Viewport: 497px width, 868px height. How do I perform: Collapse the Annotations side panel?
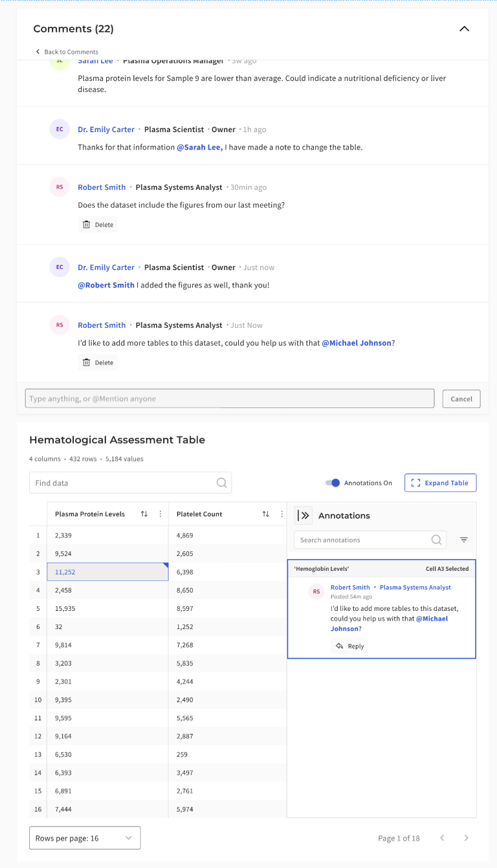(x=303, y=515)
